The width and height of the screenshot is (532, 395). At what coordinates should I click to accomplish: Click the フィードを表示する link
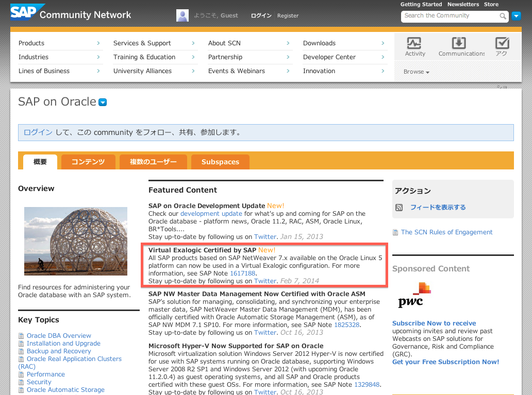click(x=438, y=208)
